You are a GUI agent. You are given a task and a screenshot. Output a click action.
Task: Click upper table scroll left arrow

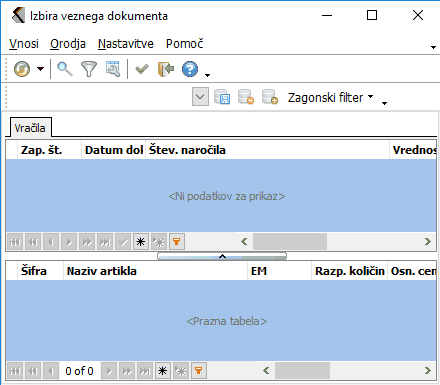244,241
